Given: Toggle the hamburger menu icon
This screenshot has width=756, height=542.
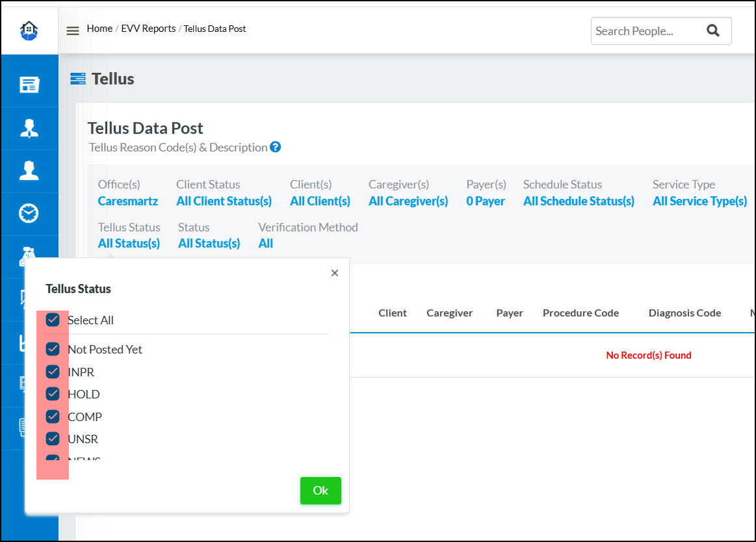Looking at the screenshot, I should 73,31.
